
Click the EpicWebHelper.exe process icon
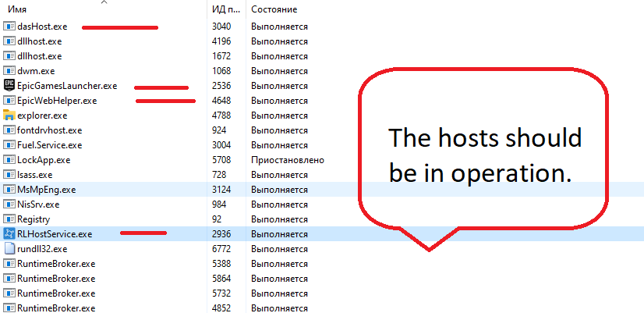coord(9,101)
